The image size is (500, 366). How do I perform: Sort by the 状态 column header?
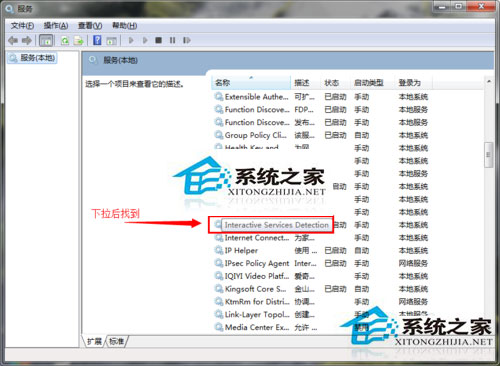point(335,83)
